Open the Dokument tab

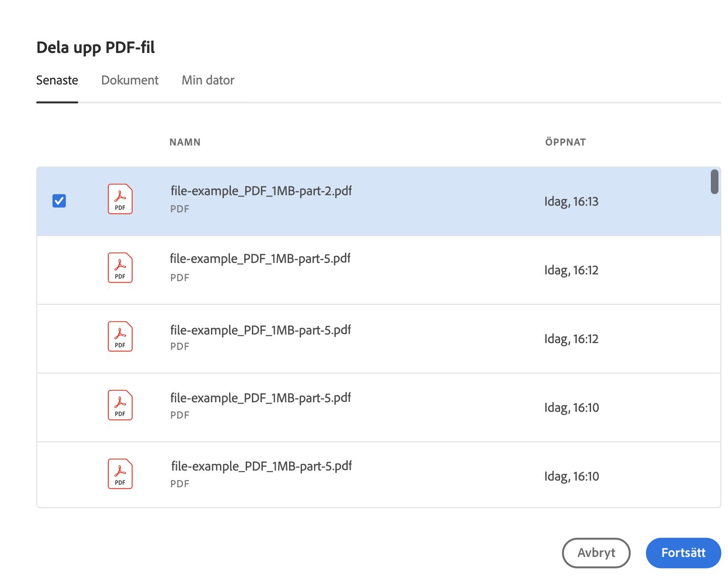coord(130,80)
